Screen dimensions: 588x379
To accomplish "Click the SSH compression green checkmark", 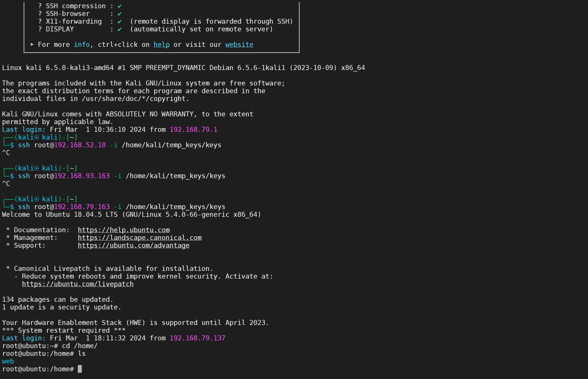I will 120,6.
